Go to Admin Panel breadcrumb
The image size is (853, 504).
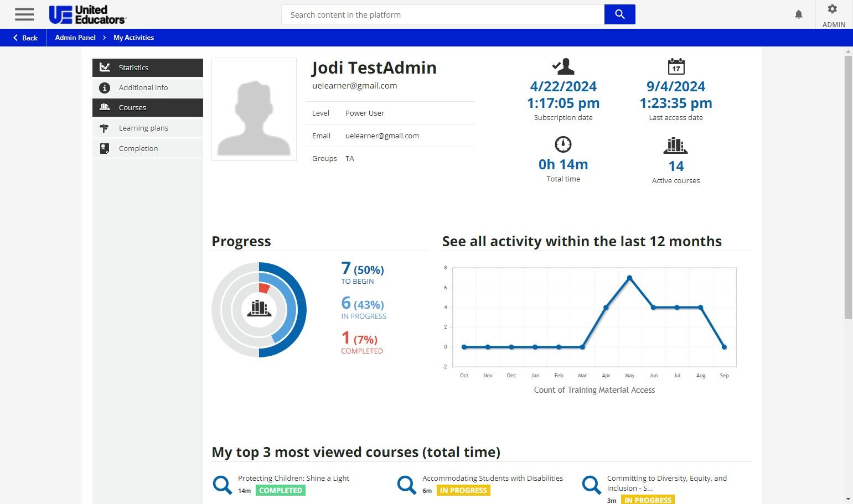[75, 38]
